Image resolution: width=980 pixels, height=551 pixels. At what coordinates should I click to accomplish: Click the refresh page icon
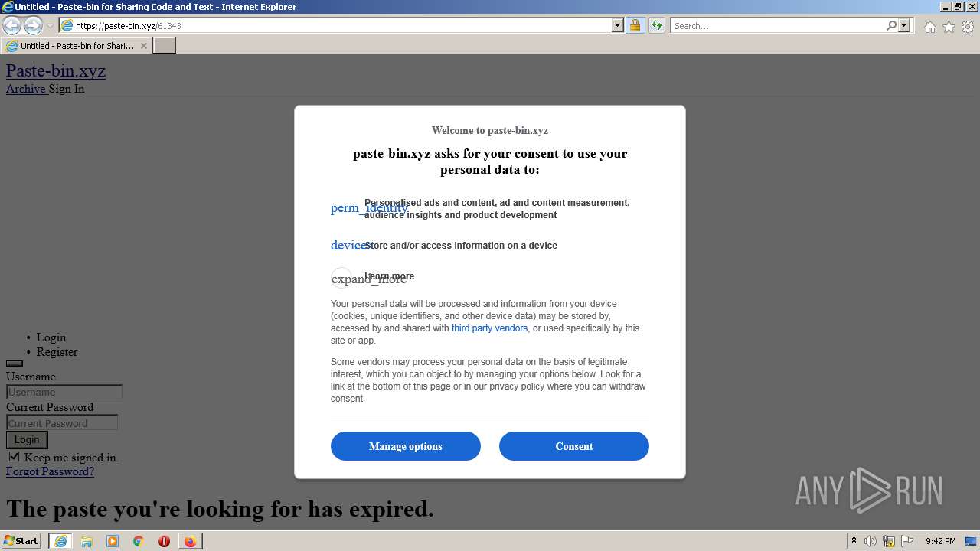click(x=656, y=25)
